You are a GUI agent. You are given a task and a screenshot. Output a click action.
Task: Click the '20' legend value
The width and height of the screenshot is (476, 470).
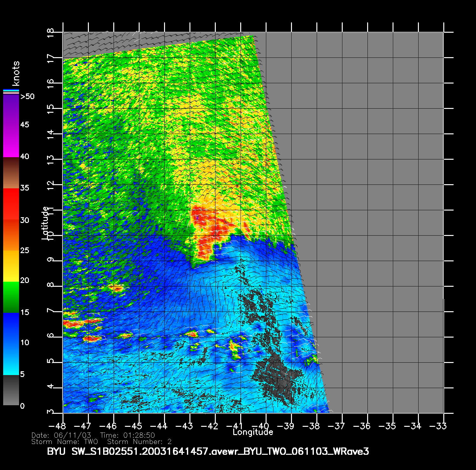point(24,280)
